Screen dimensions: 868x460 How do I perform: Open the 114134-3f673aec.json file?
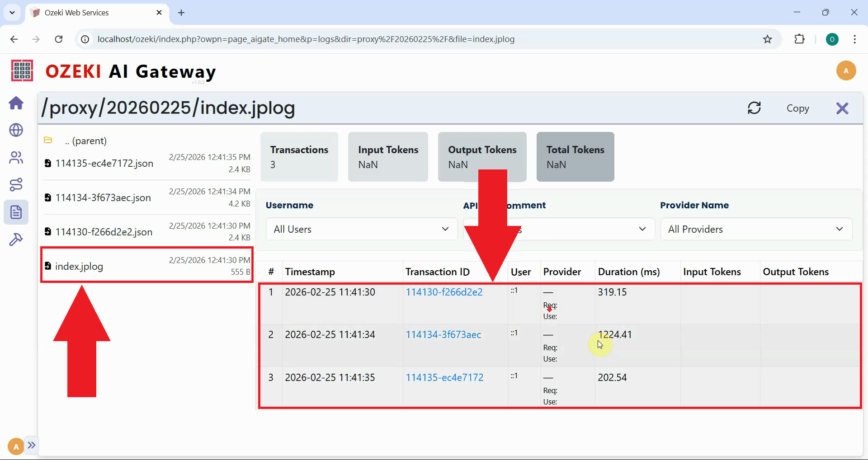coord(103,197)
